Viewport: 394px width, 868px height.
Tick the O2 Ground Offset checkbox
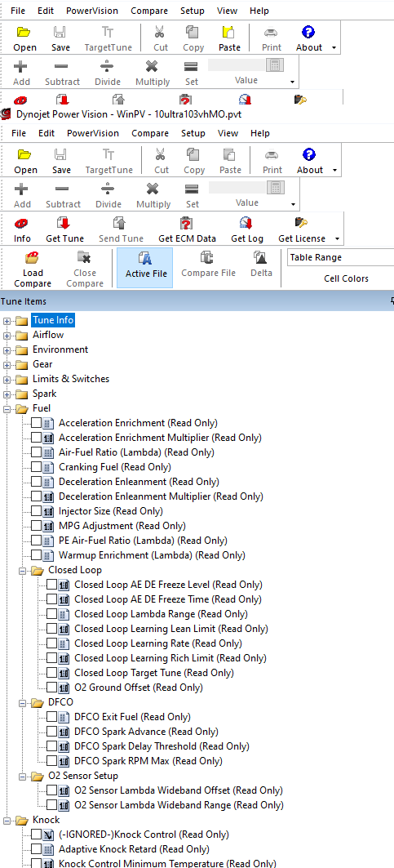pos(51,688)
